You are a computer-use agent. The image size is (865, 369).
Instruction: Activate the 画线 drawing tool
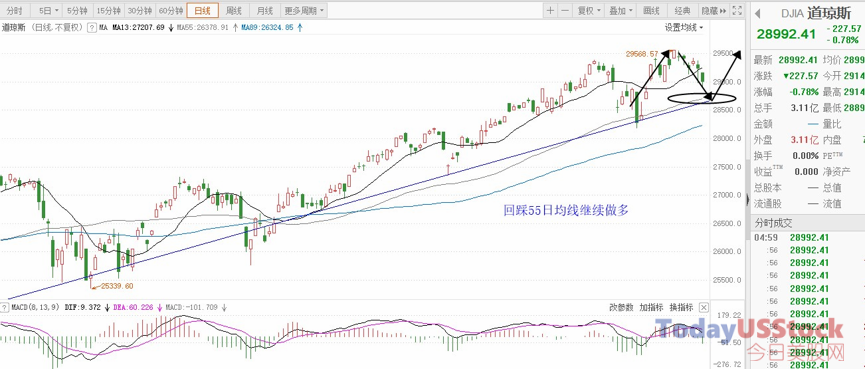click(x=652, y=10)
